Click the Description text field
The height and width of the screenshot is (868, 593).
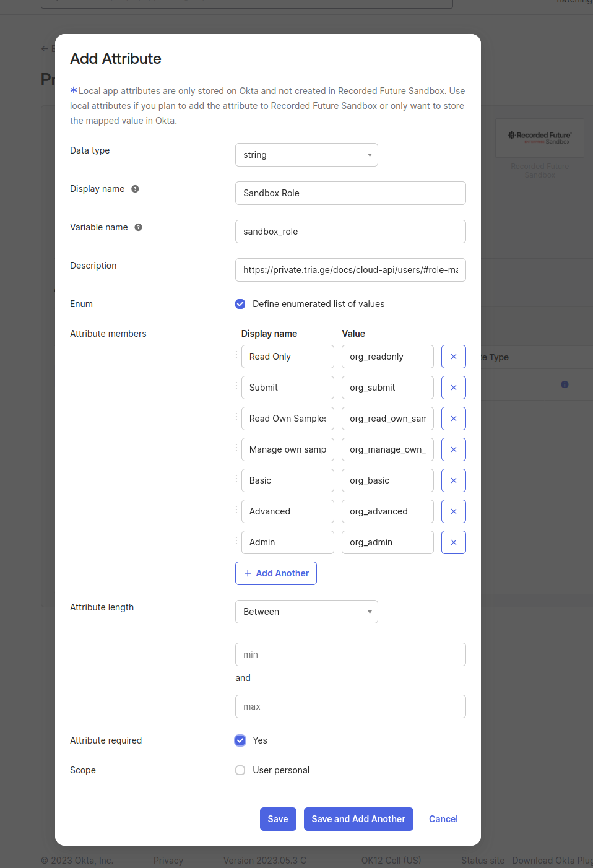coord(350,270)
